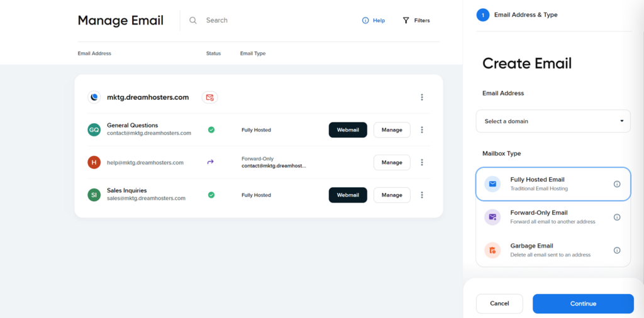
Task: Click the Help info icon
Action: pyautogui.click(x=365, y=21)
